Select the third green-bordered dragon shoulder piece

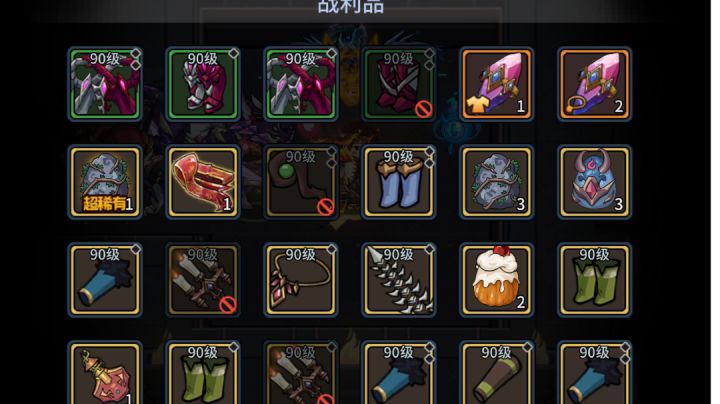point(301,84)
